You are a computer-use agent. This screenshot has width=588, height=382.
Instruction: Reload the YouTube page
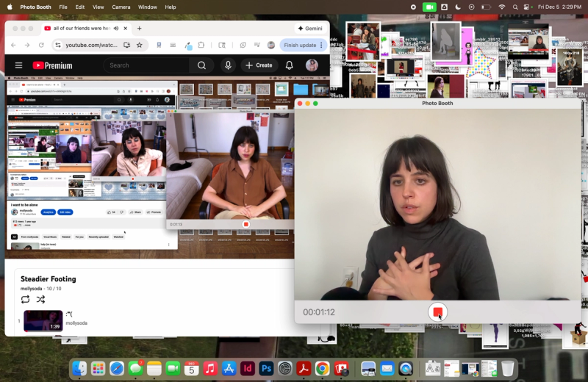[41, 45]
